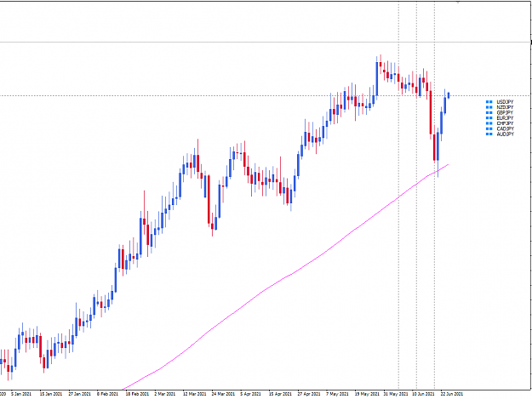Select the CADJPY pair label
532x399 pixels.
[x=505, y=128]
